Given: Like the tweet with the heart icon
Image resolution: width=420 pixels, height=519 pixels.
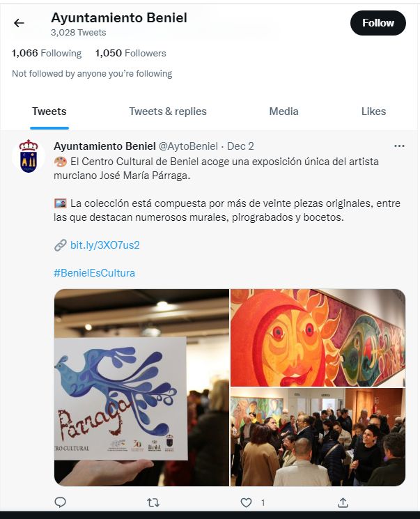Looking at the screenshot, I should pos(246,503).
